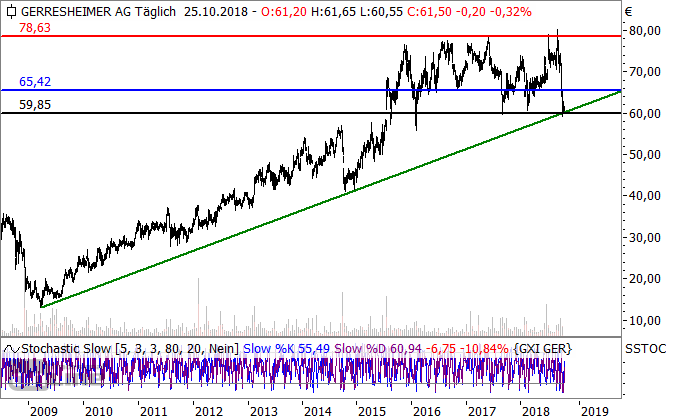680x420 pixels.
Task: Click the close value C:61,50
Action: tap(429, 12)
